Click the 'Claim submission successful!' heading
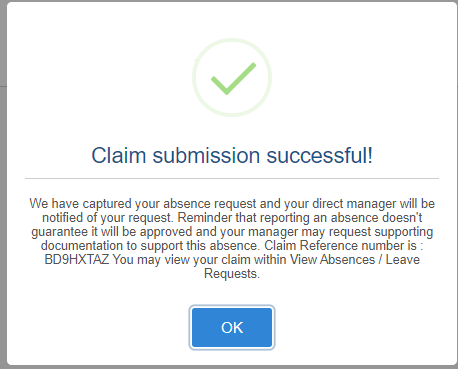Image resolution: width=458 pixels, height=369 pixels. [232, 155]
